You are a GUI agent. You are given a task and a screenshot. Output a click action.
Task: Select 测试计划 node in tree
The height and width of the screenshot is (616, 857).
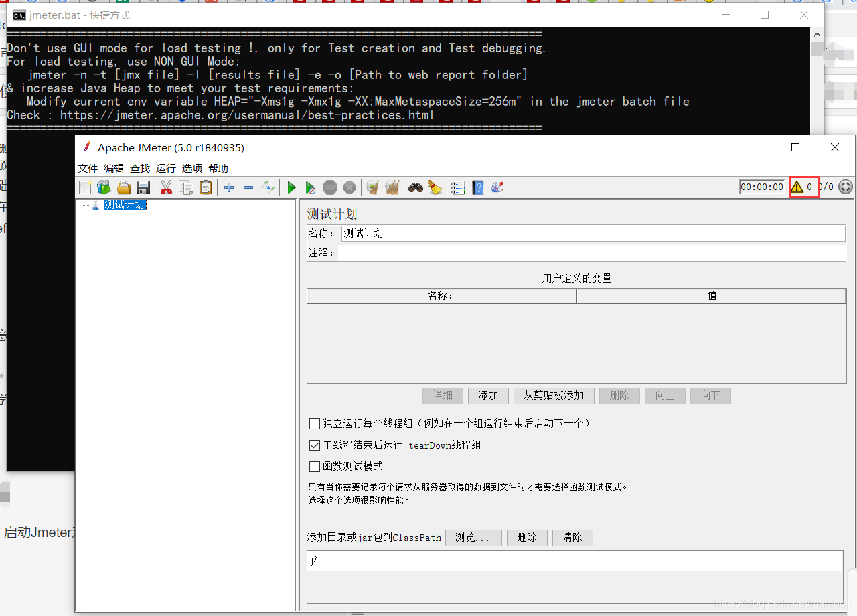pos(125,205)
